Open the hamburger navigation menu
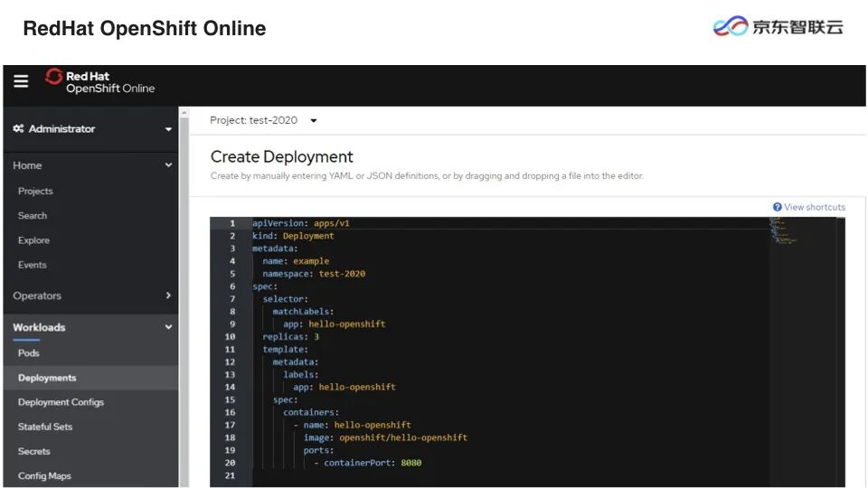 click(x=21, y=81)
